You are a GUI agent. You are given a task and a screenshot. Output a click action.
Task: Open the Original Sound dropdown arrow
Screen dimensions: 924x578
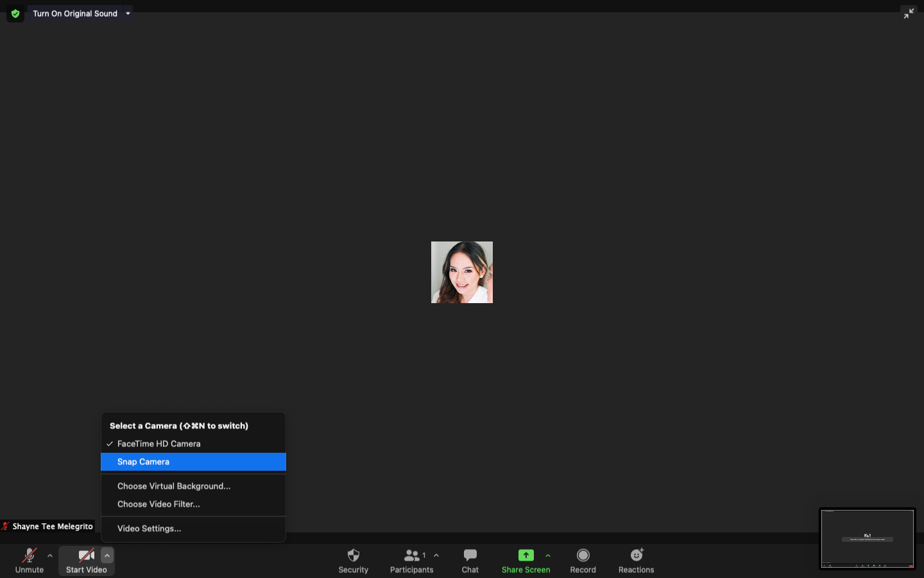[x=128, y=13]
